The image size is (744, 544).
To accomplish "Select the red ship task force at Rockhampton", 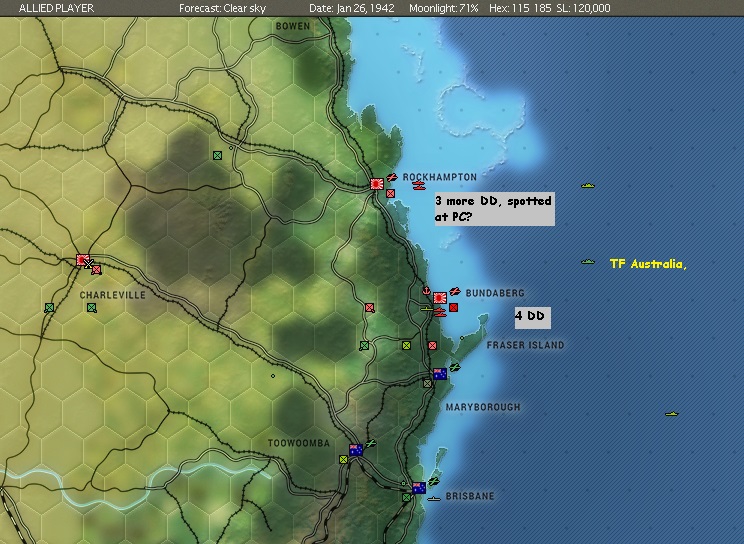I will (x=418, y=186).
